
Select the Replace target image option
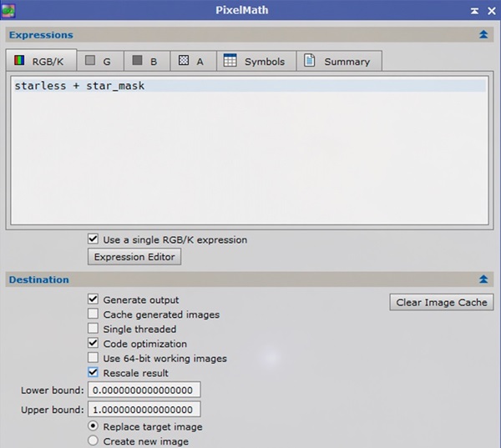click(x=93, y=426)
